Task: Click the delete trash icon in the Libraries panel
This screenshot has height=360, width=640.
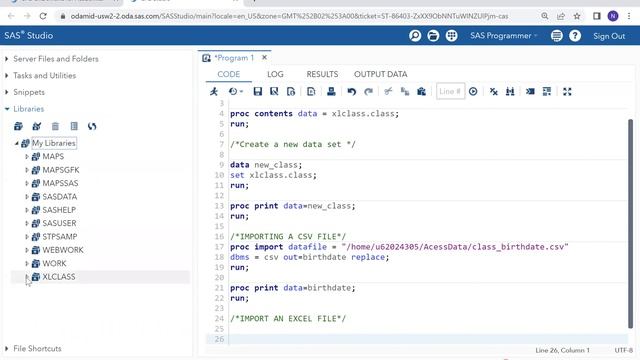Action: point(55,126)
